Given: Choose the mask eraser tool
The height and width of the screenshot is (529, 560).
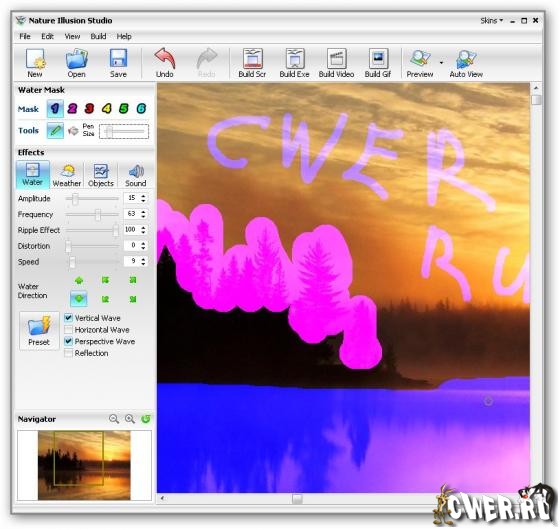Looking at the screenshot, I should click(x=74, y=131).
